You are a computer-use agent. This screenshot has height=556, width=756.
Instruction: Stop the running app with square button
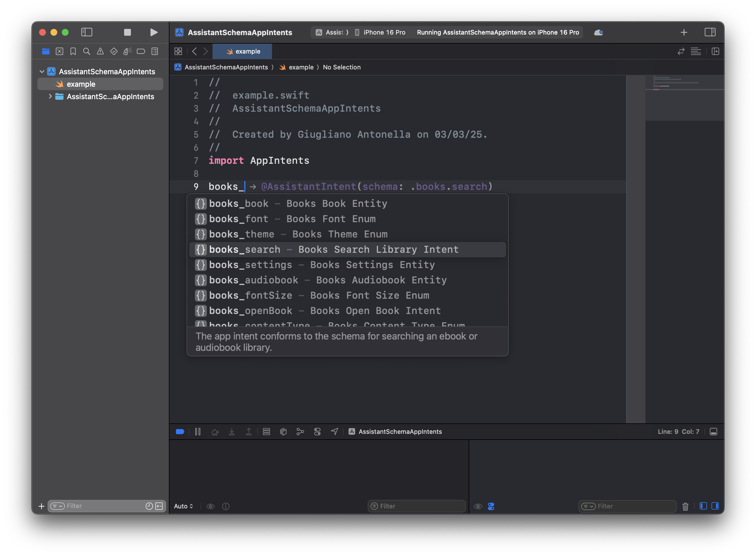(x=127, y=32)
